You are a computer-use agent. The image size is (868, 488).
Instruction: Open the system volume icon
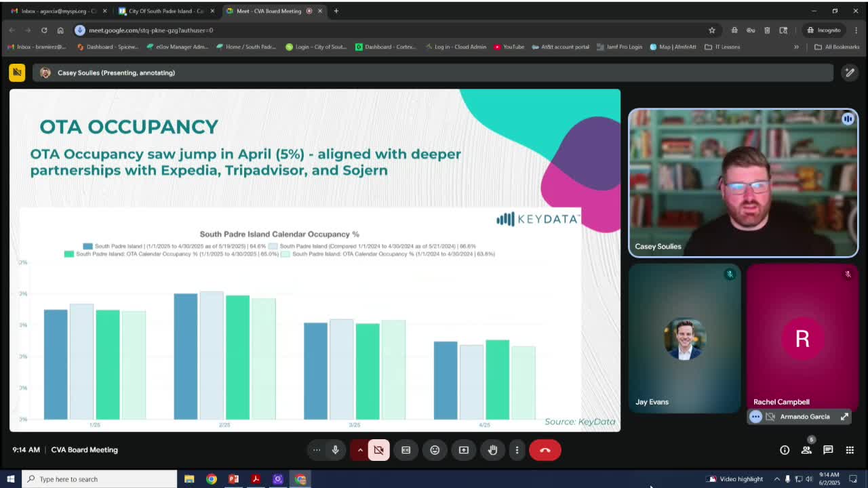pos(809,479)
